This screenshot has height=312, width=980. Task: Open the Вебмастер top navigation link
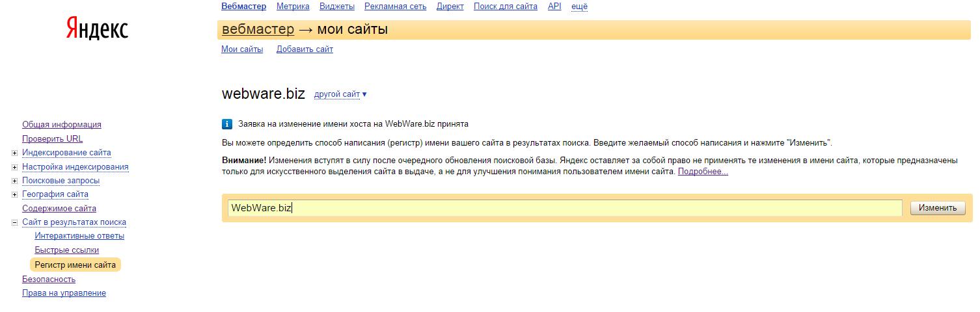(244, 6)
